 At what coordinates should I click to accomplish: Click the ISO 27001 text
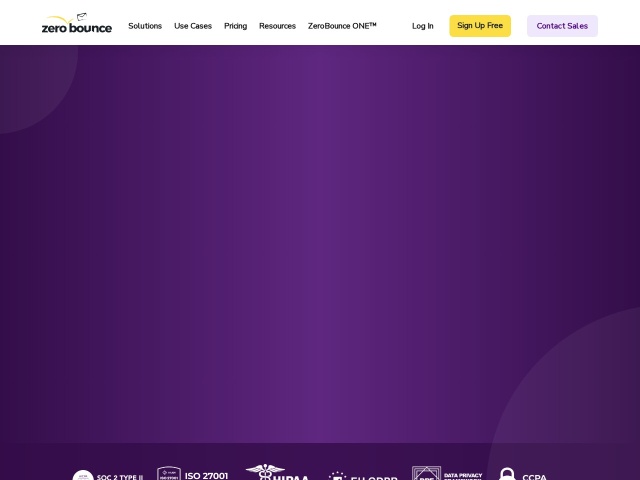tap(207, 476)
